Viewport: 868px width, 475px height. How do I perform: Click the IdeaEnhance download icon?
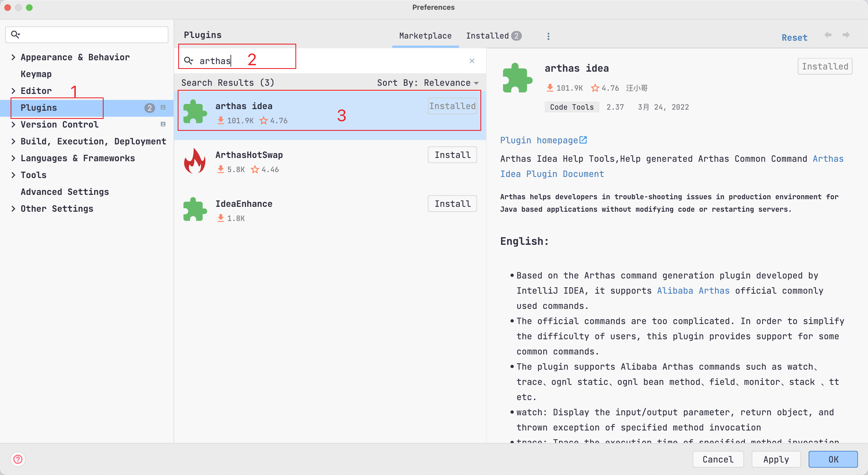pyautogui.click(x=221, y=218)
